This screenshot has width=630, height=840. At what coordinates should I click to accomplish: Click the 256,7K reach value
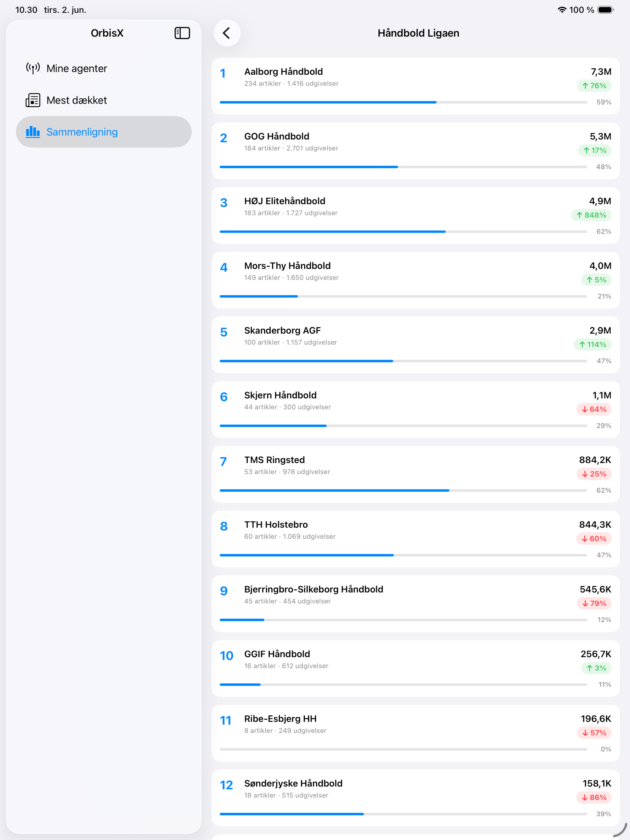(596, 654)
